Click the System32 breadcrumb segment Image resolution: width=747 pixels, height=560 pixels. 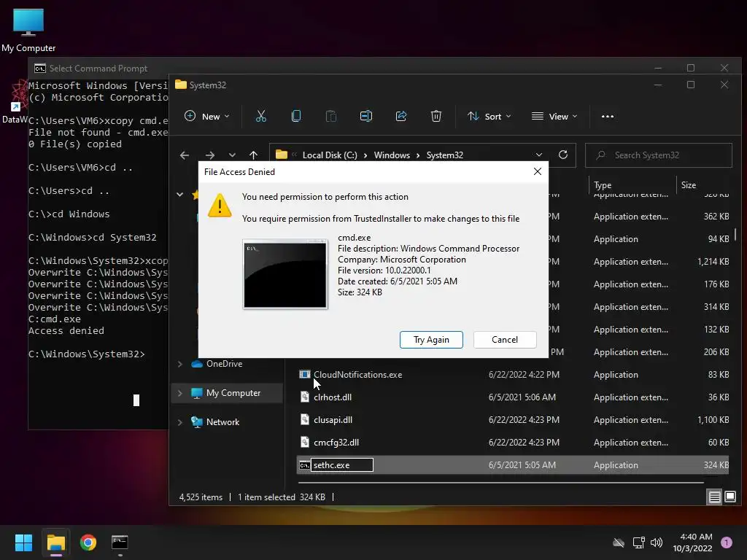point(444,155)
